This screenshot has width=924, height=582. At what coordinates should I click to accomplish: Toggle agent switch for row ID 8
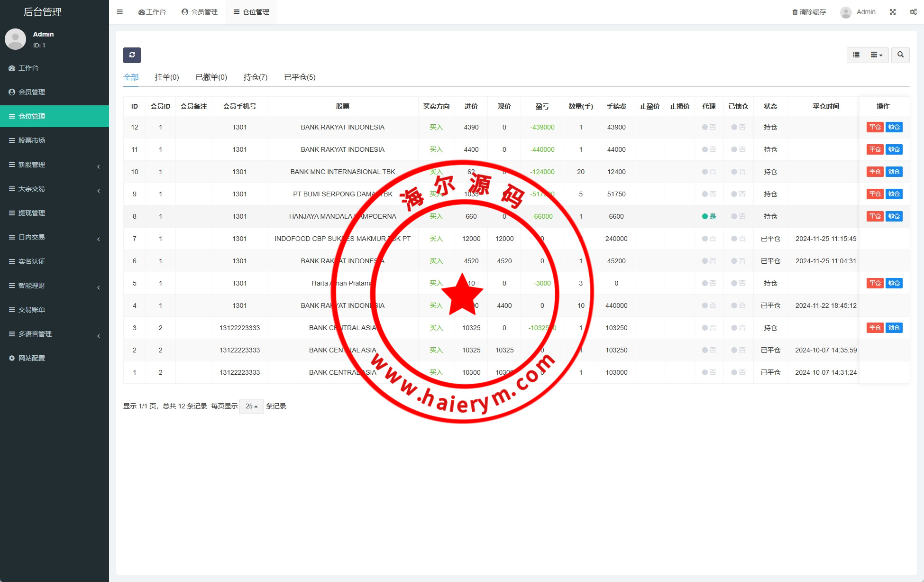point(708,216)
